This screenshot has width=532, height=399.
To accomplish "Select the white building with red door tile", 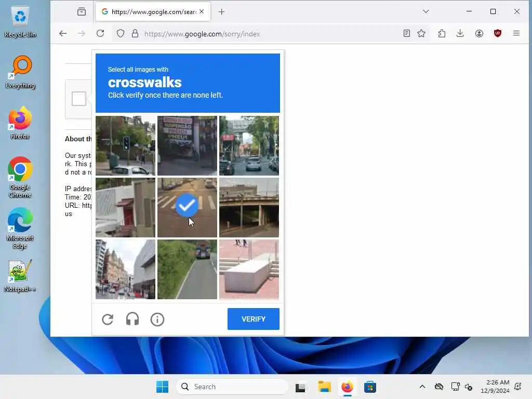I will tap(125, 207).
